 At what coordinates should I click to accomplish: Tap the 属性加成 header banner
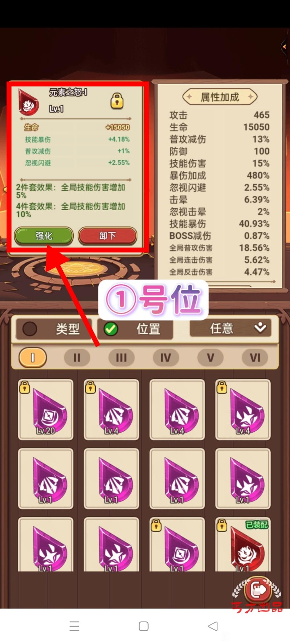point(220,97)
